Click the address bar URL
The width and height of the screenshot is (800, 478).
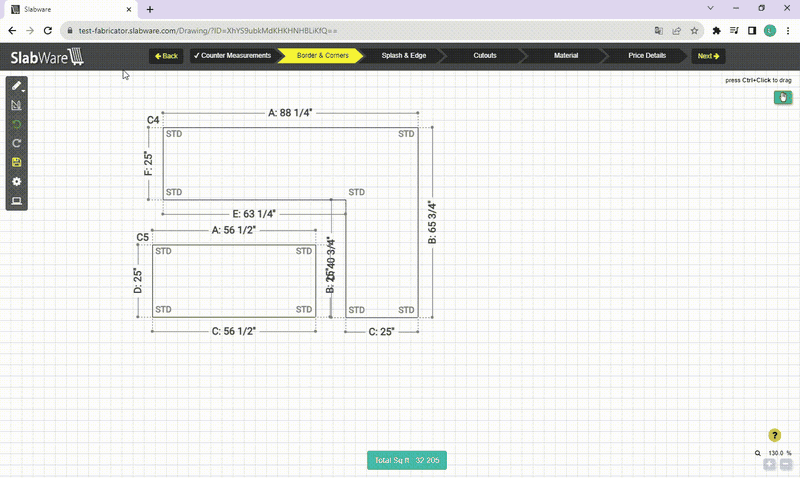coord(208,31)
